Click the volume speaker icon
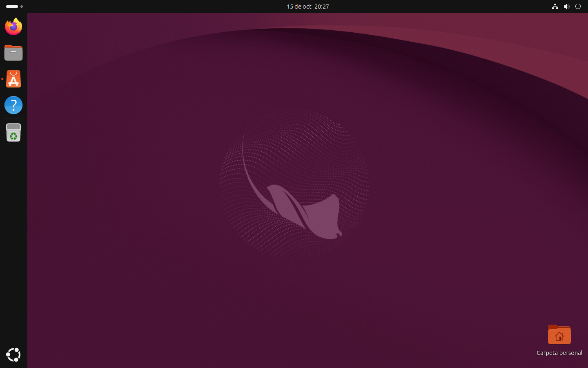The image size is (588, 368). click(x=566, y=7)
